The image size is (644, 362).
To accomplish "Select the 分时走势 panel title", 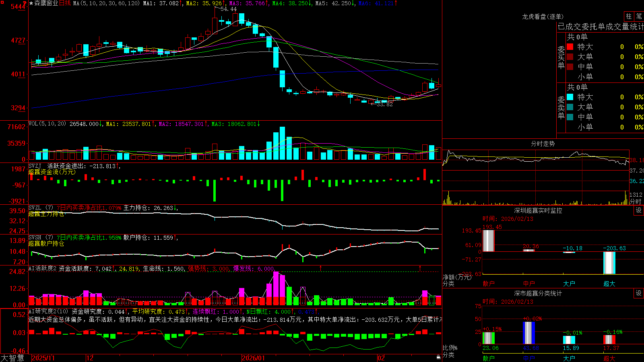I will coord(543,144).
